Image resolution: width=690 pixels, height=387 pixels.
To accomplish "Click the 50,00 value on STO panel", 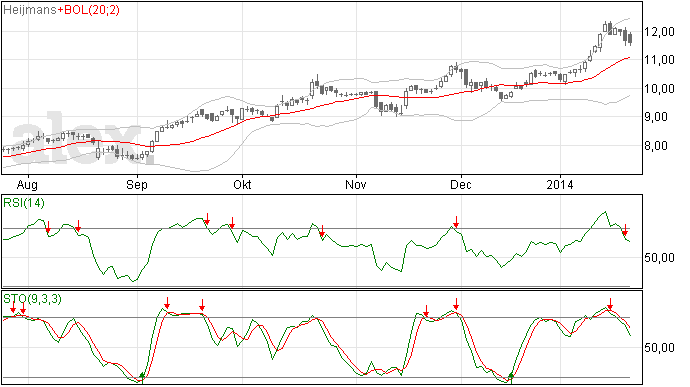I will [660, 348].
